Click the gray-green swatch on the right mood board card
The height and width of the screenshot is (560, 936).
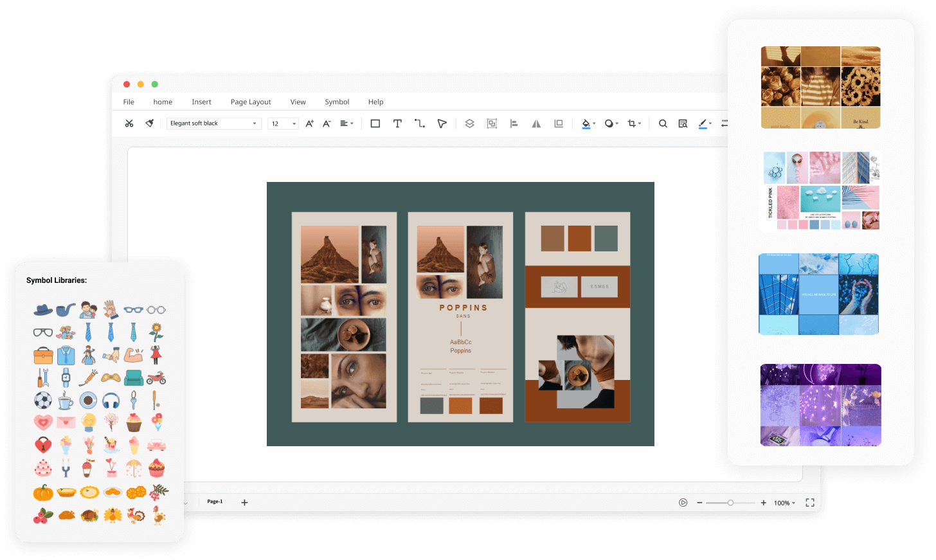[606, 239]
